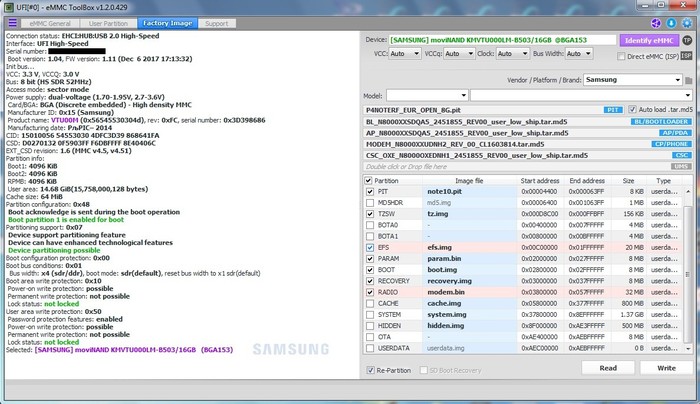The image size is (700, 404).
Task: Check the MD5HDR partition checkbox
Action: [370, 203]
